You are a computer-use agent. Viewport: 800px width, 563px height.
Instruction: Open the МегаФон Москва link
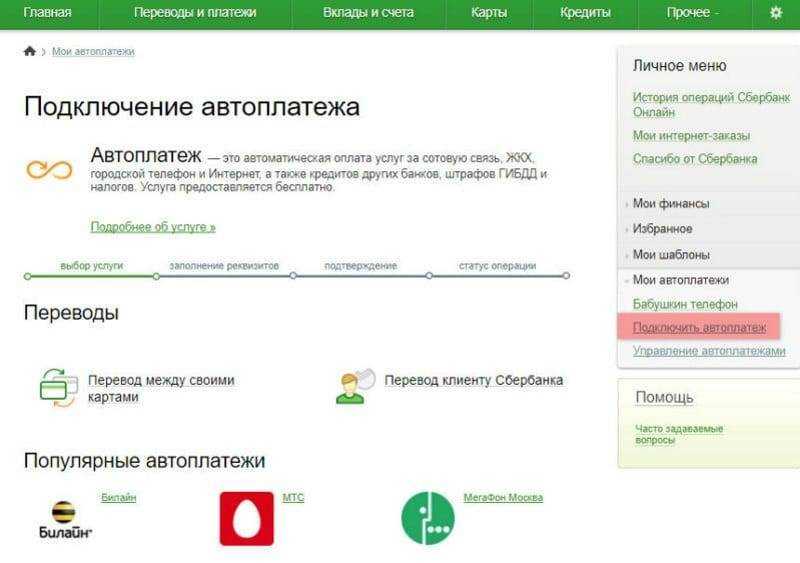point(503,497)
